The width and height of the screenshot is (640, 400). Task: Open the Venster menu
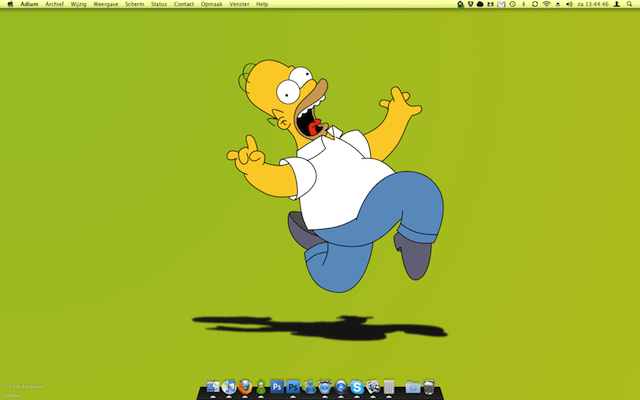tap(239, 4)
